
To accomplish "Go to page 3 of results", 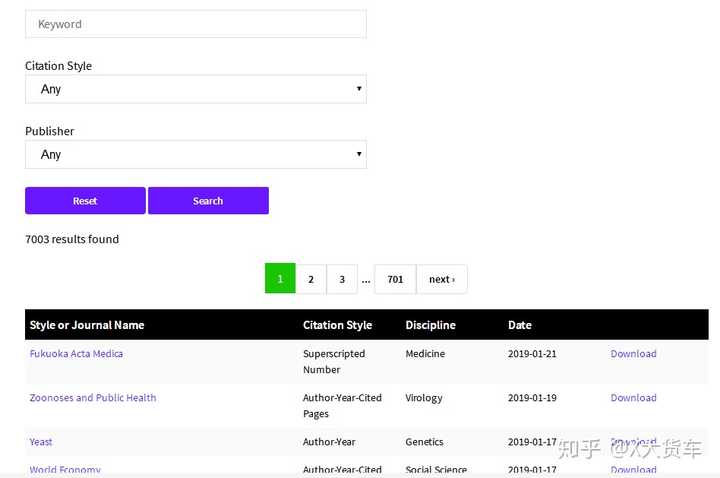I will (x=342, y=279).
